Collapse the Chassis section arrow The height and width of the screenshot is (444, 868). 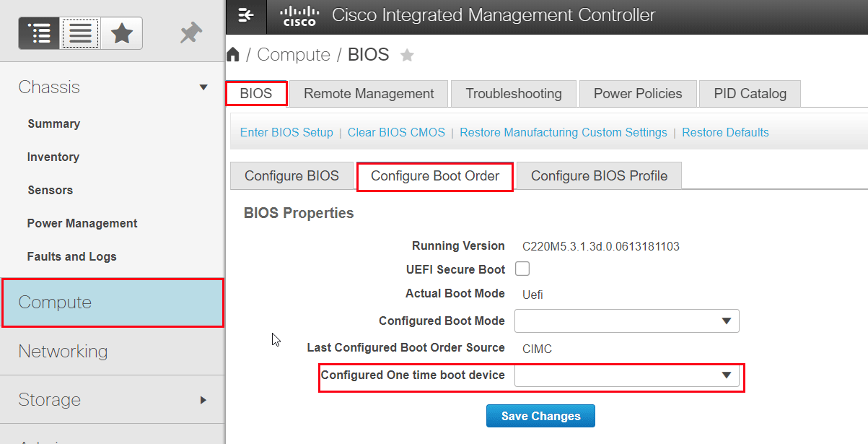coord(203,87)
